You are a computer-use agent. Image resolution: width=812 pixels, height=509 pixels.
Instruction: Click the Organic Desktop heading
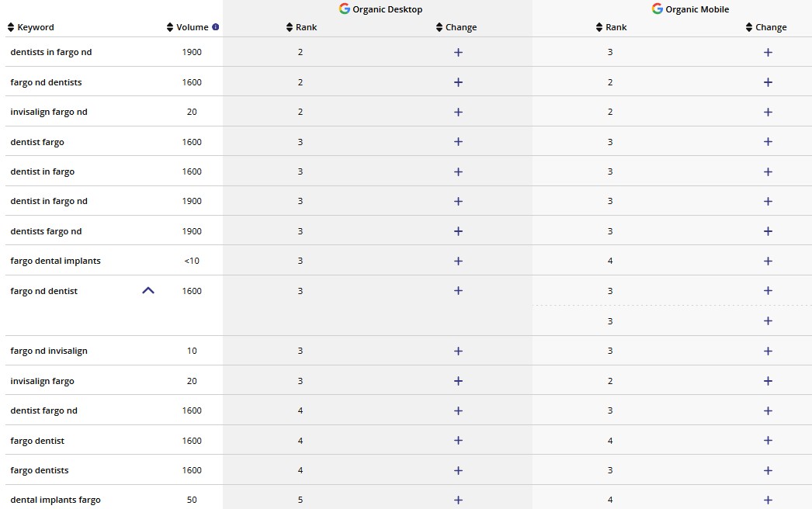pos(380,9)
